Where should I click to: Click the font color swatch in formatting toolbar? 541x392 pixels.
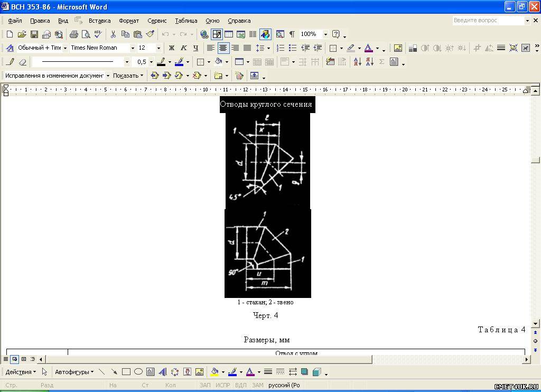pyautogui.click(x=369, y=48)
